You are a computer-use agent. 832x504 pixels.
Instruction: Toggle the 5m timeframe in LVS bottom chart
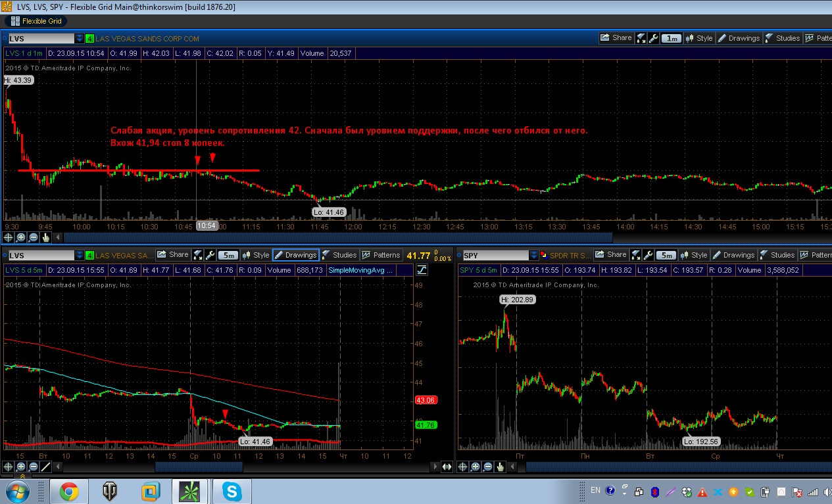[228, 255]
